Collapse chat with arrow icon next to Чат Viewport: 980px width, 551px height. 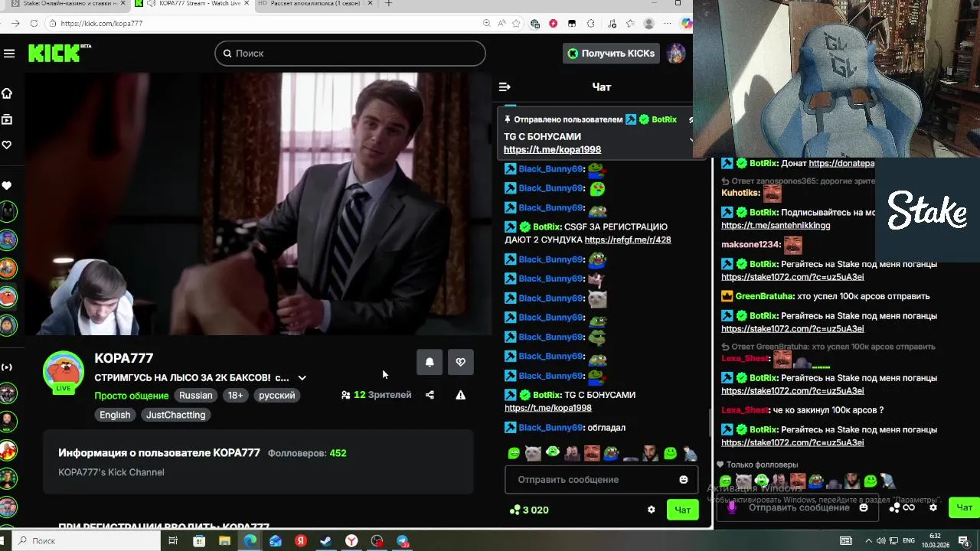(504, 87)
